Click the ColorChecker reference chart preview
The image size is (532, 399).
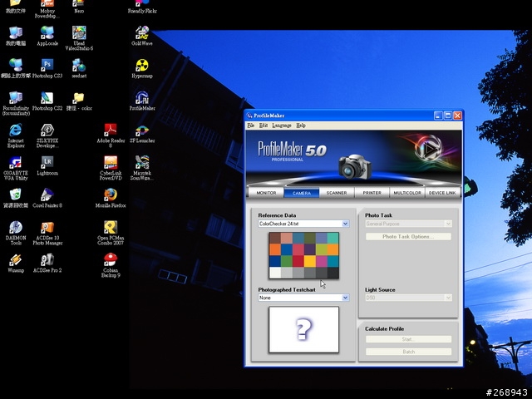[x=303, y=255]
